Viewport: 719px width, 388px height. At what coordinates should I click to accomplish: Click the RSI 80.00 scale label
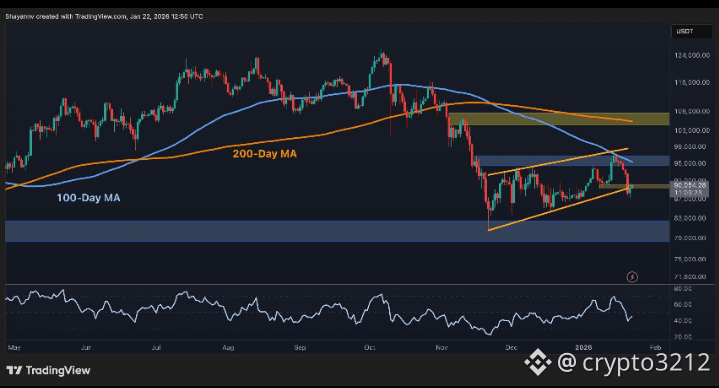683,289
